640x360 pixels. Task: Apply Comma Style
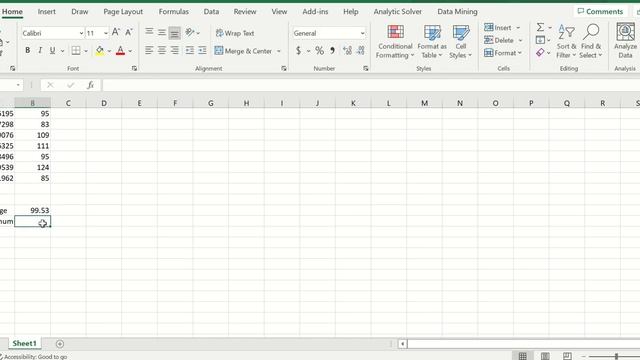point(332,51)
